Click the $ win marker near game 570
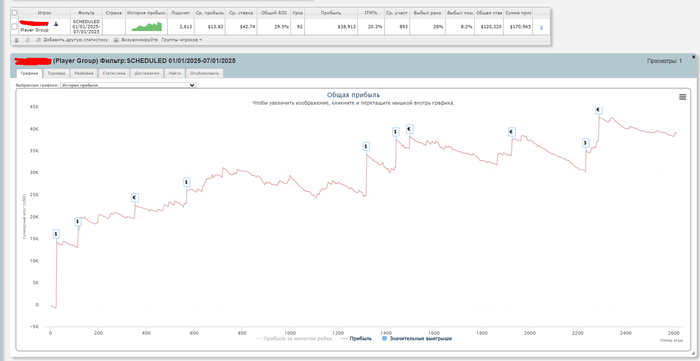Viewport: 700px width, 361px height. [187, 182]
